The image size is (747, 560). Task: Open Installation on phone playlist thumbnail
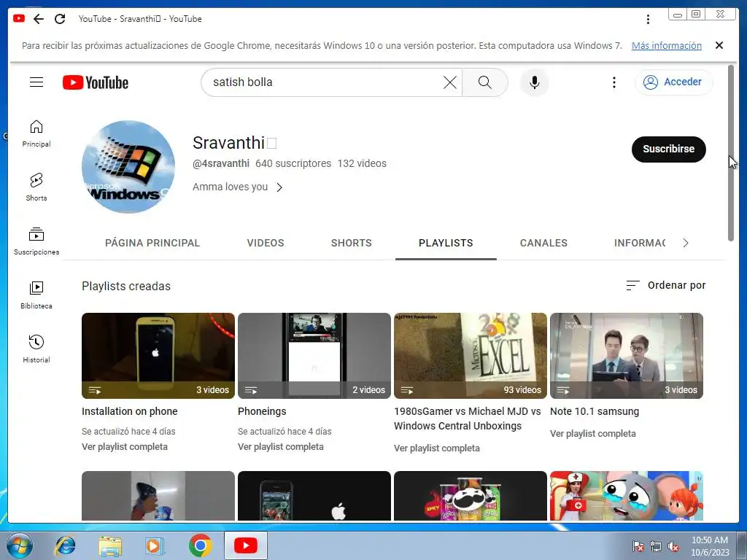pos(158,356)
